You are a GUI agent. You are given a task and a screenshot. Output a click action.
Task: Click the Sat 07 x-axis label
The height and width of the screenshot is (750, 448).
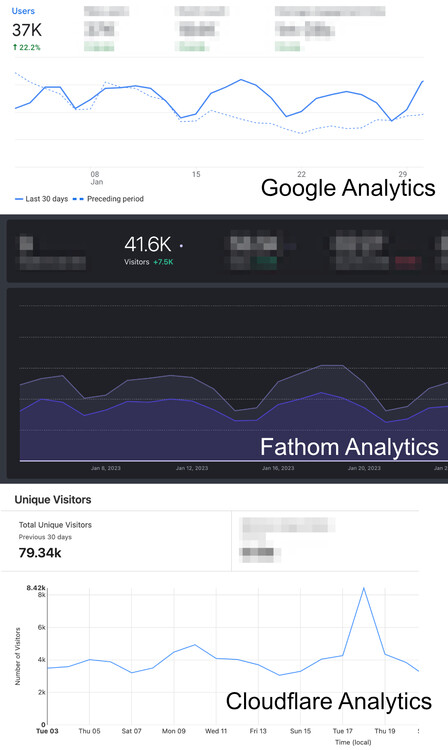pyautogui.click(x=131, y=731)
